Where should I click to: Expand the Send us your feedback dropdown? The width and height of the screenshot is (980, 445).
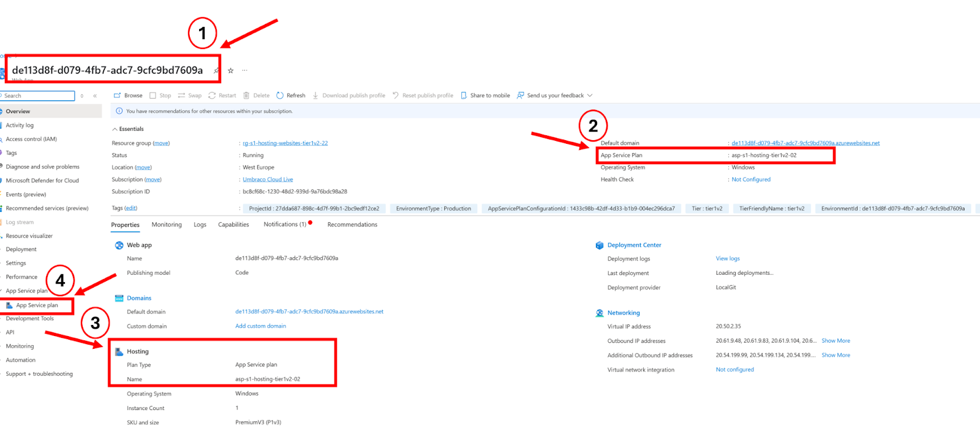pos(590,95)
